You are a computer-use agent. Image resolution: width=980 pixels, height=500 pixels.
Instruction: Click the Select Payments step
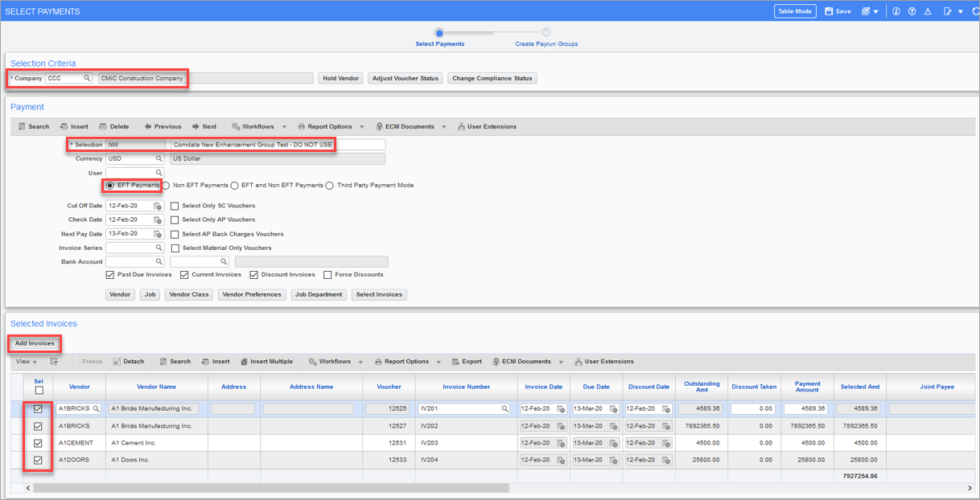[439, 43]
